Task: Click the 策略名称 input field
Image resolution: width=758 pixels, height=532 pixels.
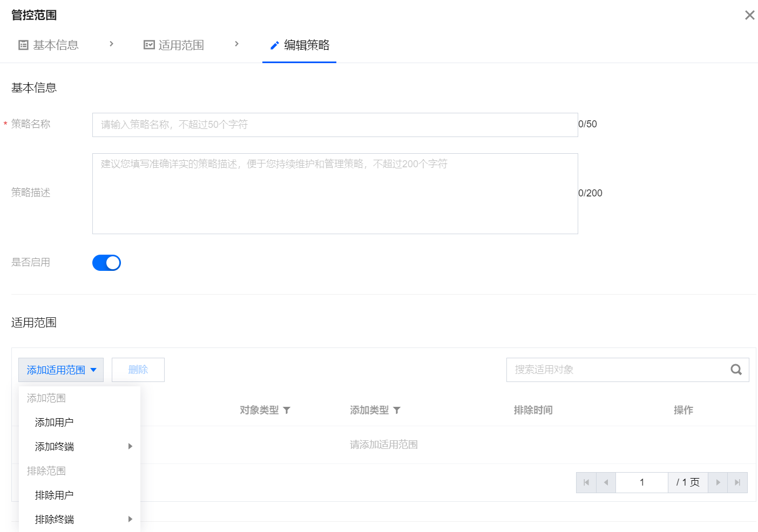Action: (x=335, y=125)
